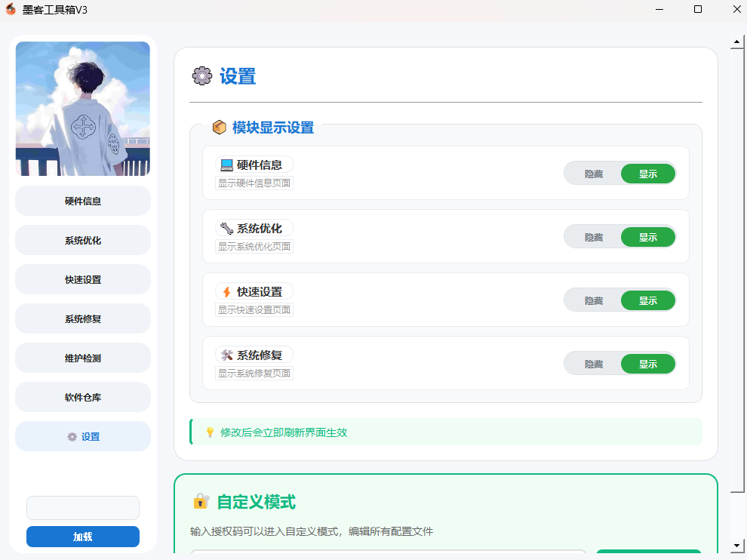
Task: Click the lightbulb icon in the green tip bar
Action: coord(210,432)
